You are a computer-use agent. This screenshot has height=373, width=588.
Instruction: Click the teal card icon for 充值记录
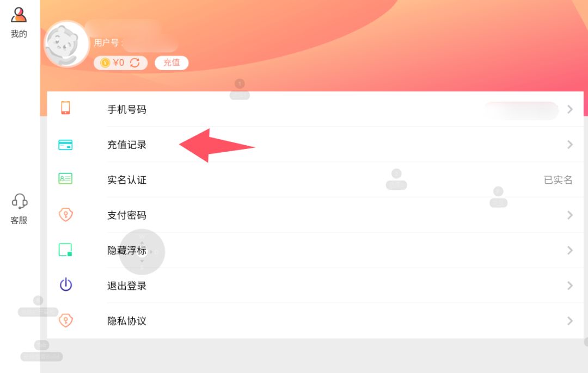coord(66,145)
